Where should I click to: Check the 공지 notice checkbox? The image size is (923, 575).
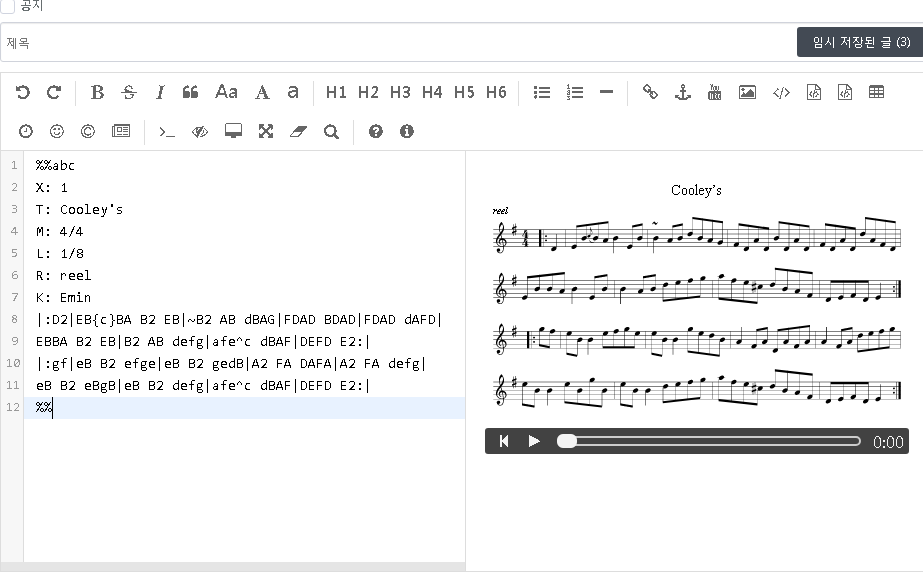click(x=8, y=5)
